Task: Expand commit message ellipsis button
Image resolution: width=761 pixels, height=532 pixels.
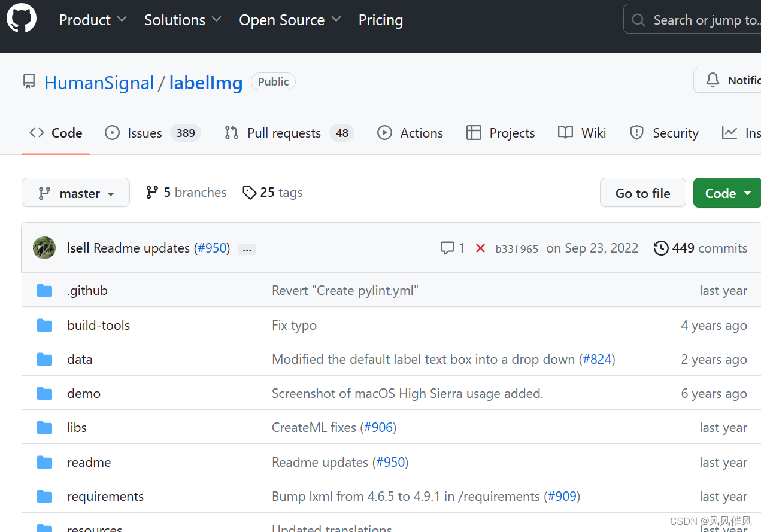Action: coord(247,249)
